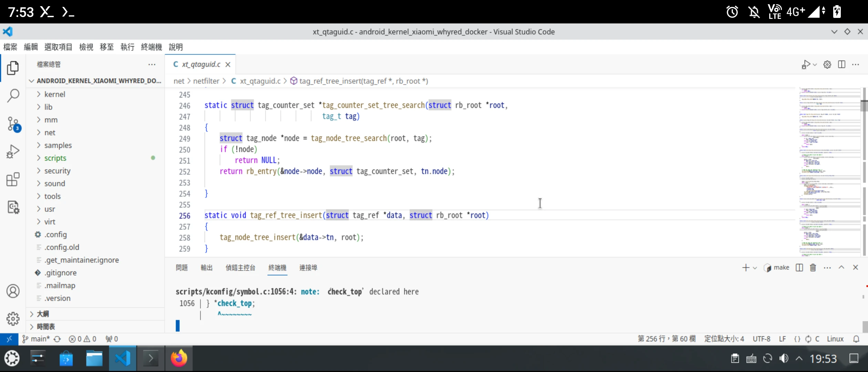The image size is (868, 372).
Task: Open Firefox from the taskbar
Action: tap(179, 358)
